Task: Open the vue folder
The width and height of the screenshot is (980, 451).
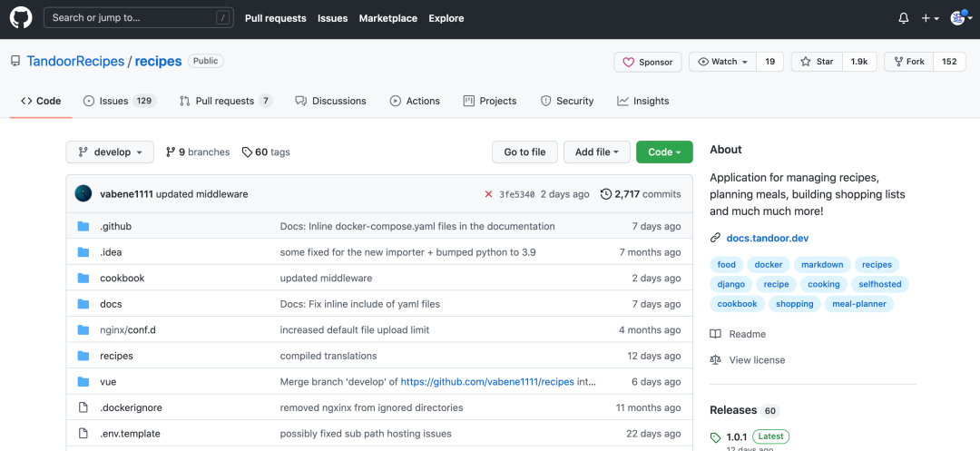Action: click(108, 382)
